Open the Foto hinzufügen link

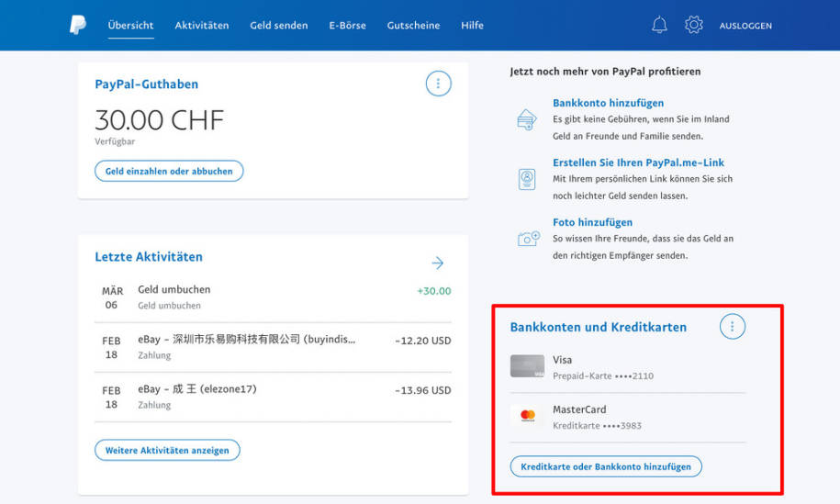pyautogui.click(x=592, y=222)
